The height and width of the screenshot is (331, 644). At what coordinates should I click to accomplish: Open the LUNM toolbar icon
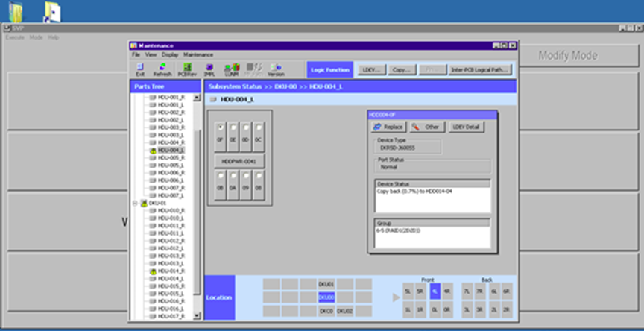(232, 69)
